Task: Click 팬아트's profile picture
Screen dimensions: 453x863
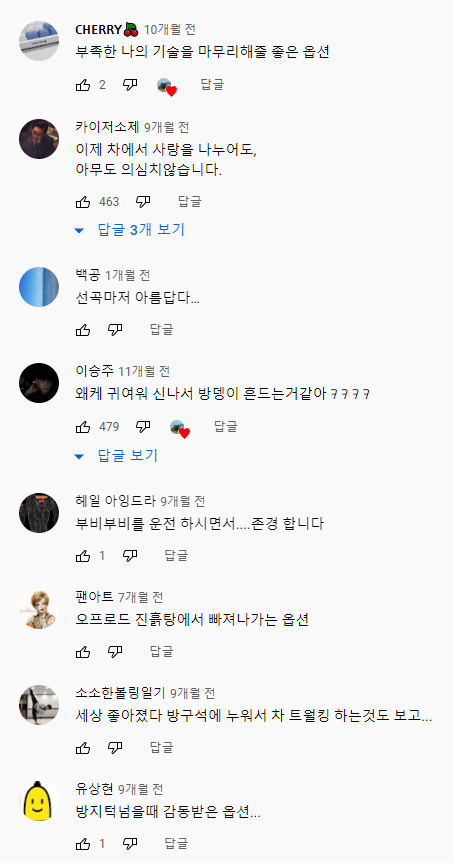Action: click(x=39, y=610)
